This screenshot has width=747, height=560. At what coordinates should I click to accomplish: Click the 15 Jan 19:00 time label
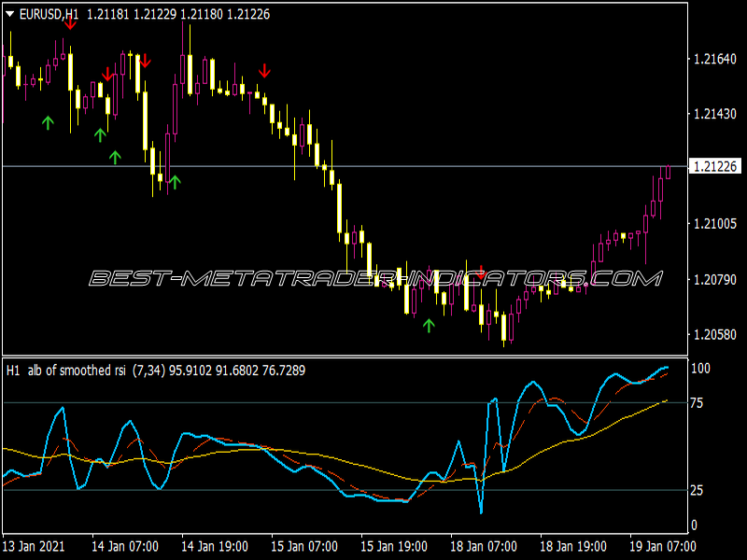pos(393,546)
